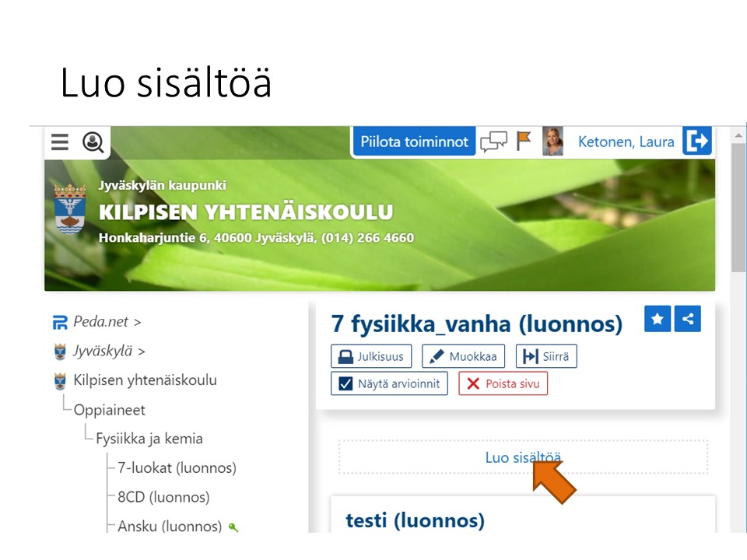Screen dimensions: 747x560
Task: Delete page with Poista sivu button
Action: (503, 383)
